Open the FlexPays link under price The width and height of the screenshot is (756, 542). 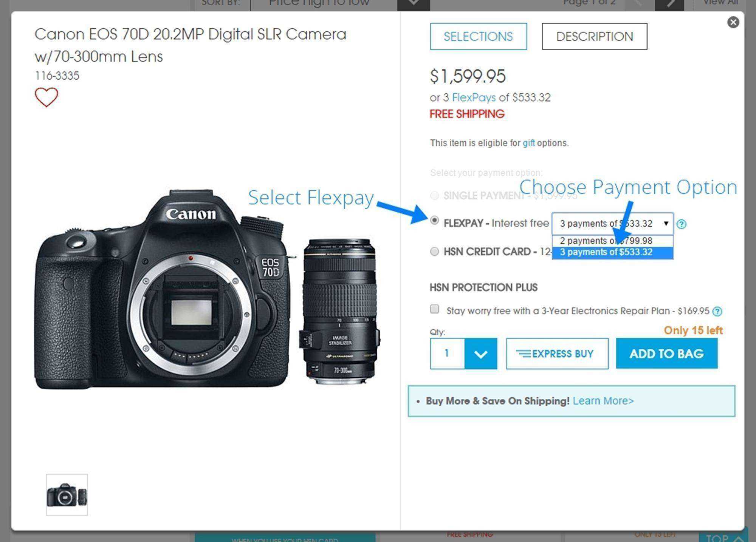(x=474, y=97)
